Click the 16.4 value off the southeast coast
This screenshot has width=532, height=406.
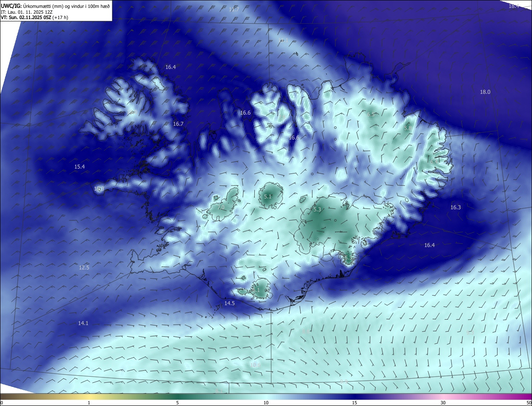tap(429, 245)
